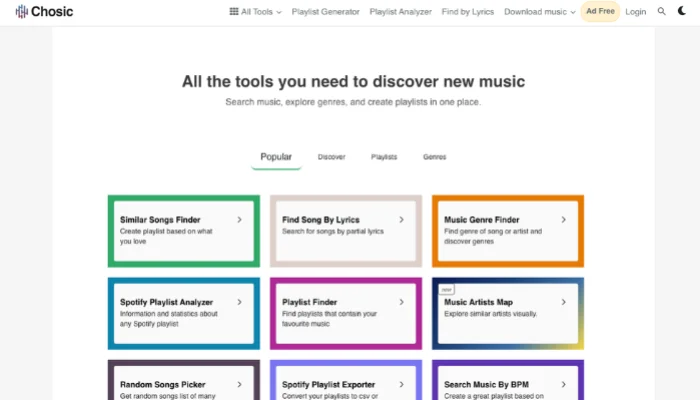The width and height of the screenshot is (700, 400).
Task: Switch to the Playlists tab
Action: pos(384,157)
